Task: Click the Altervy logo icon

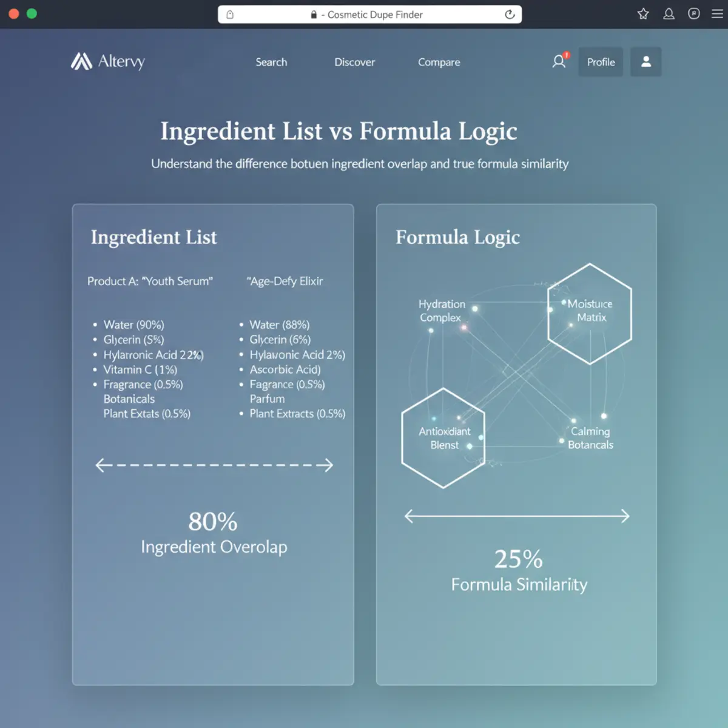Action: (x=81, y=61)
